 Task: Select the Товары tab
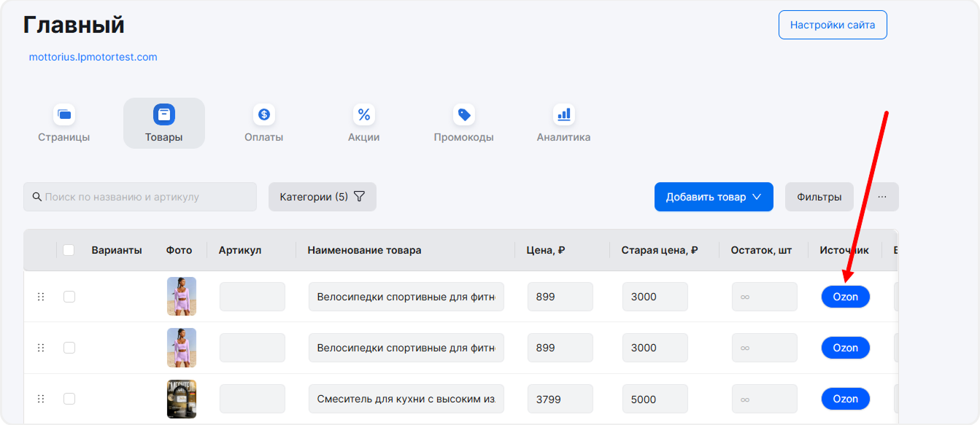164,123
